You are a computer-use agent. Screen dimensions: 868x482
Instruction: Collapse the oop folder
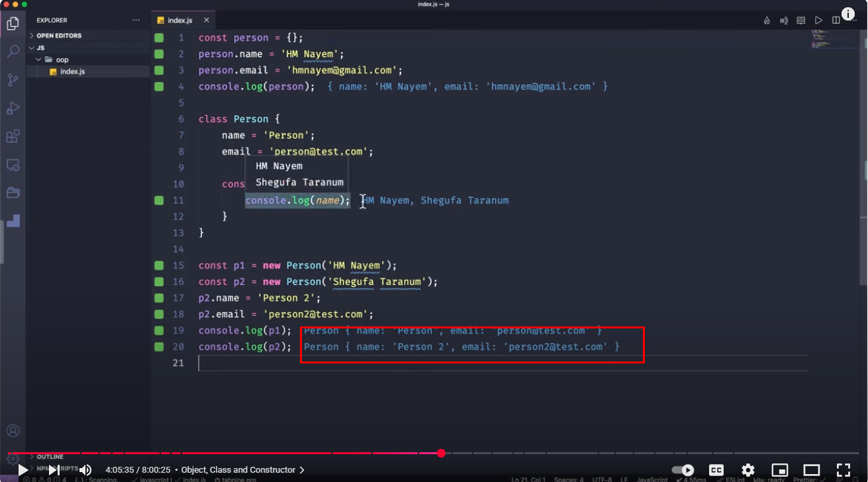point(62,60)
